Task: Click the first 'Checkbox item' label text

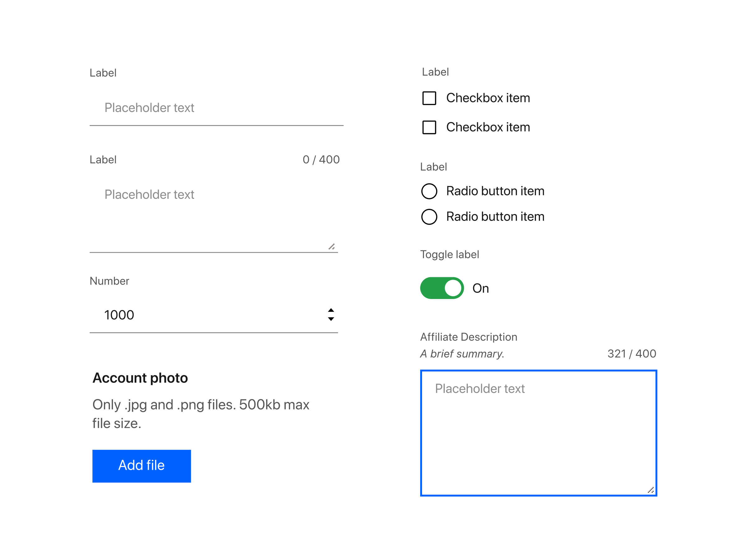Action: (x=488, y=98)
